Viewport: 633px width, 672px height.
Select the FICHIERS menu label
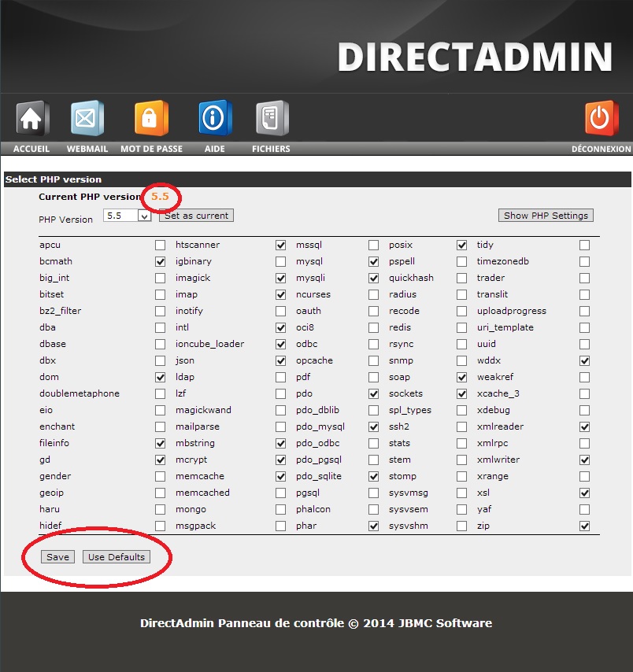point(271,149)
